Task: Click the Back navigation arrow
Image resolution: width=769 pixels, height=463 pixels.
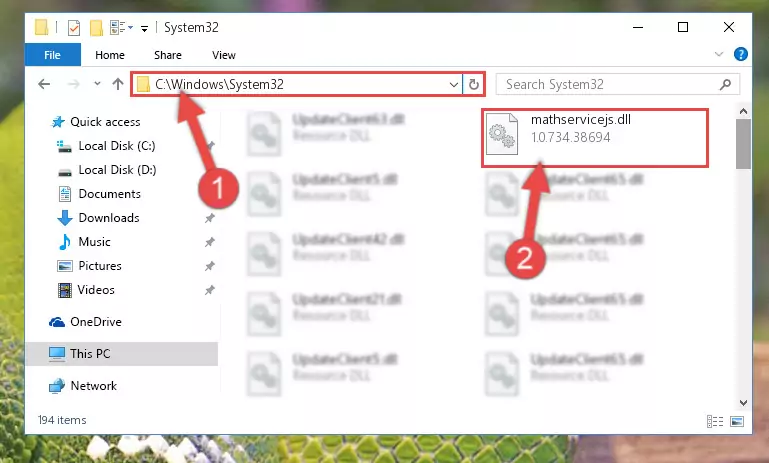Action: (x=44, y=84)
